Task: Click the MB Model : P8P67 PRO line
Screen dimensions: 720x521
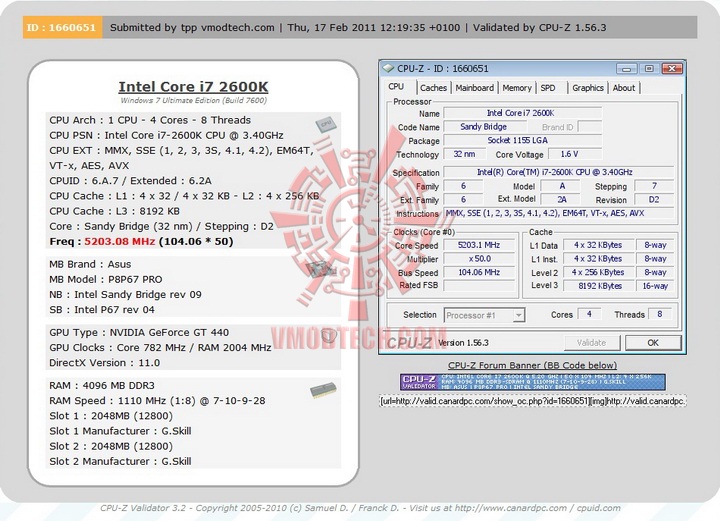Action: click(106, 279)
